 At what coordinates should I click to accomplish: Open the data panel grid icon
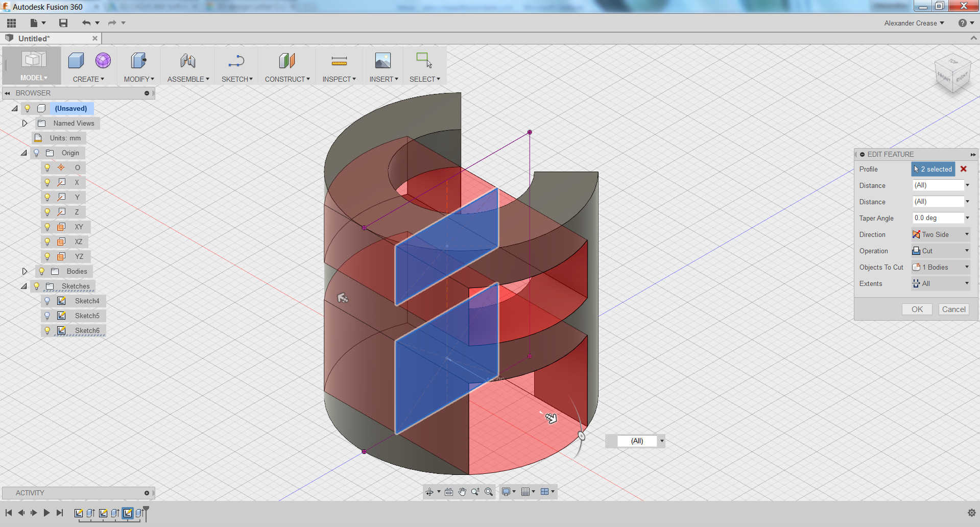tap(12, 23)
